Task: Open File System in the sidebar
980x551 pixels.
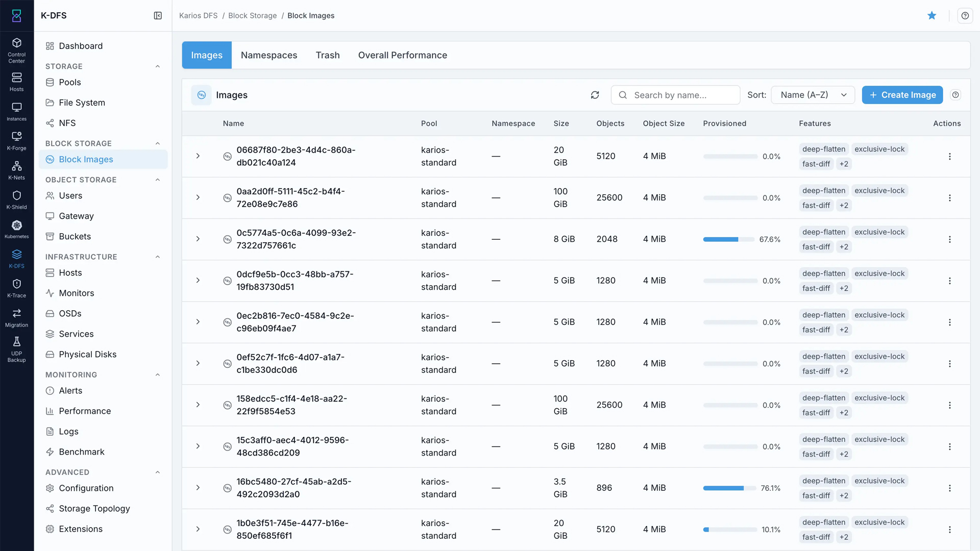Action: pyautogui.click(x=103, y=103)
